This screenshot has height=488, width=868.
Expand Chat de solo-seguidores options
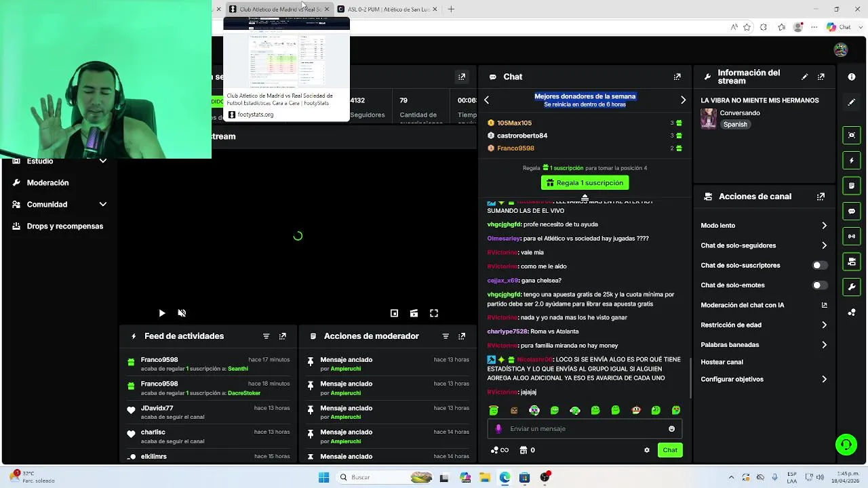tap(764, 245)
